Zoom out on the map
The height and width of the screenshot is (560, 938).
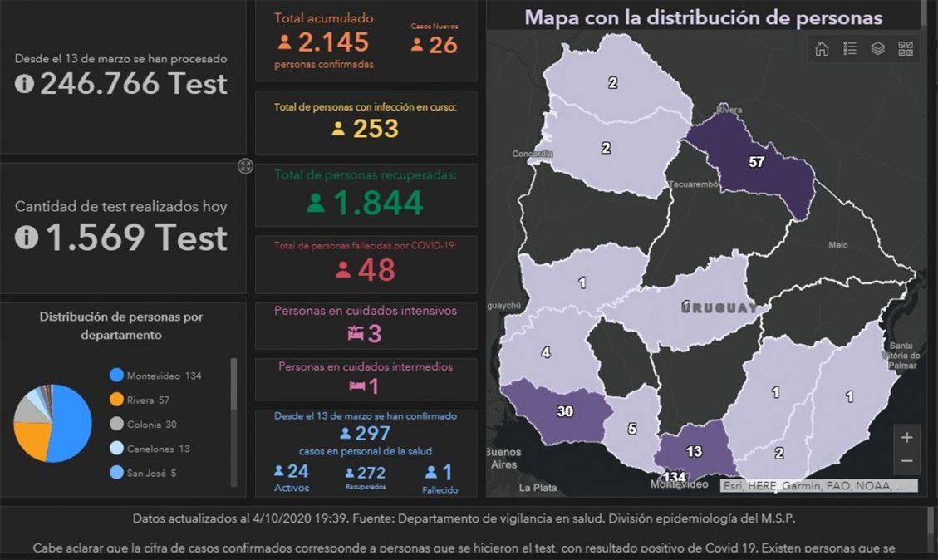click(906, 460)
